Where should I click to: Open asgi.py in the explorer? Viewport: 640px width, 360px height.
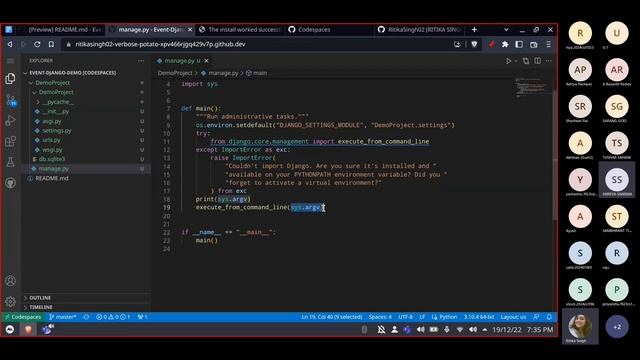(x=51, y=121)
